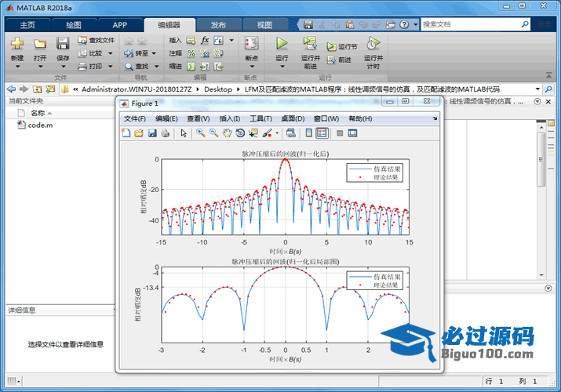Switch to the View (视图) tab
Viewport: 561px width, 392px height.
(x=264, y=25)
